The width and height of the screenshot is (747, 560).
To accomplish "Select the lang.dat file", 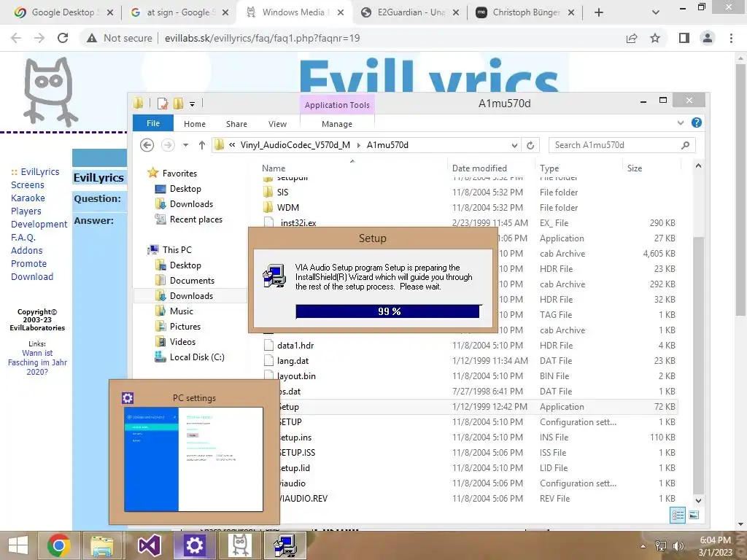I will tap(293, 361).
